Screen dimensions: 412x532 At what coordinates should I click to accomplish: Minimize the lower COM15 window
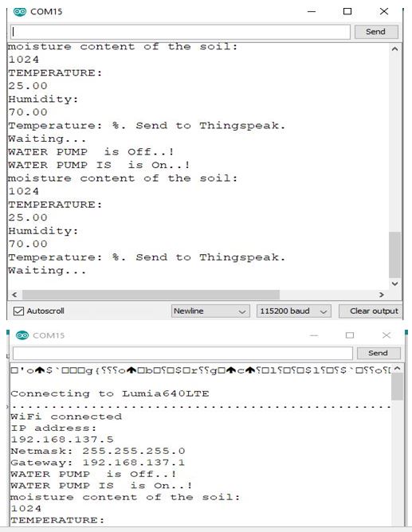click(314, 335)
